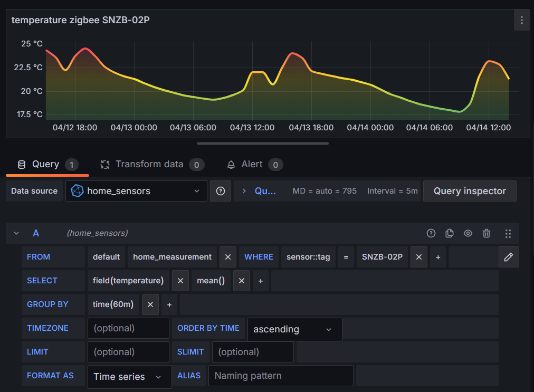Click the (home_sensors) query label

pyautogui.click(x=98, y=233)
